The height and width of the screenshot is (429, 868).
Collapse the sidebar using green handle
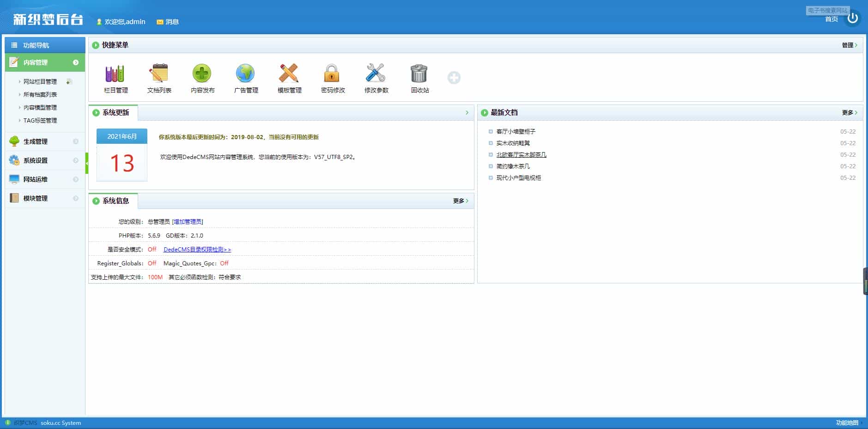pyautogui.click(x=87, y=163)
